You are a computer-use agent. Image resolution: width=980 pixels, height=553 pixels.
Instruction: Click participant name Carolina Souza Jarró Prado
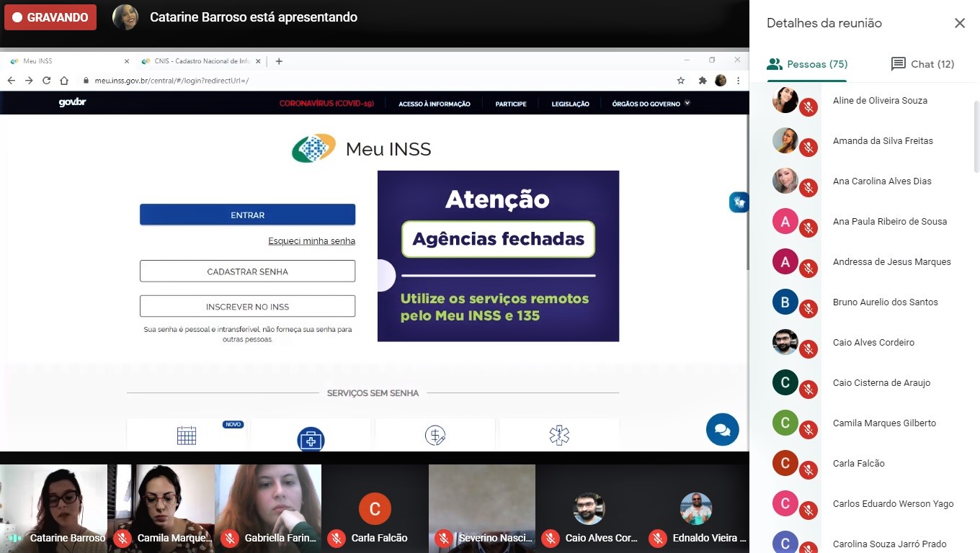coord(890,544)
